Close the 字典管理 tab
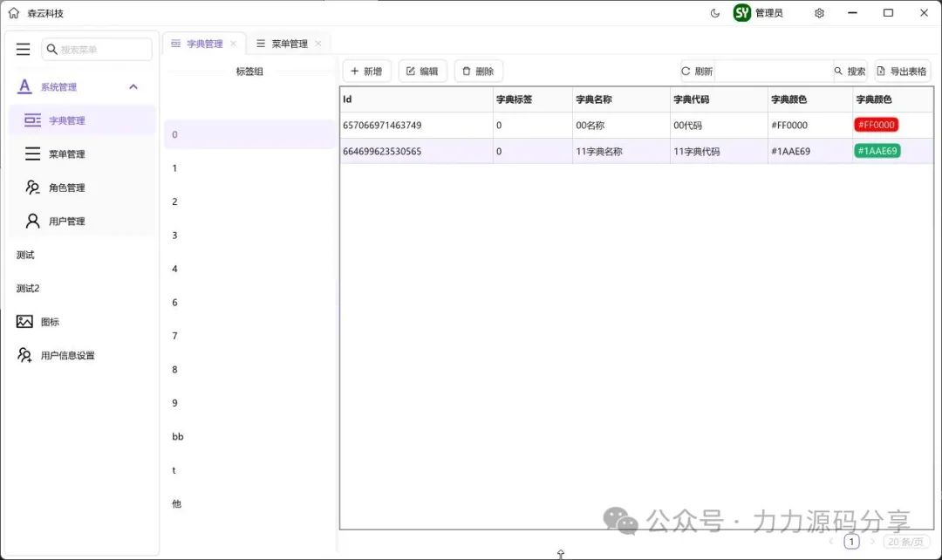Viewport: 942px width, 560px height. [x=233, y=44]
